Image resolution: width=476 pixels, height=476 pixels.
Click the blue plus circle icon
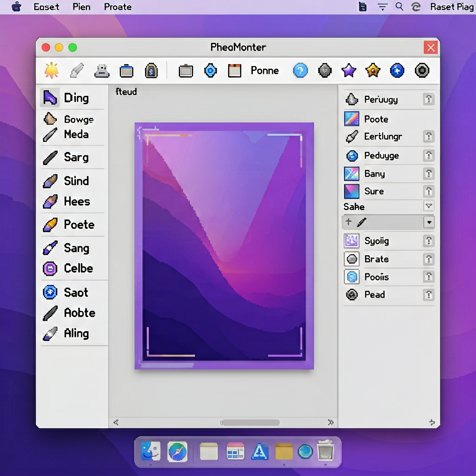point(397,71)
